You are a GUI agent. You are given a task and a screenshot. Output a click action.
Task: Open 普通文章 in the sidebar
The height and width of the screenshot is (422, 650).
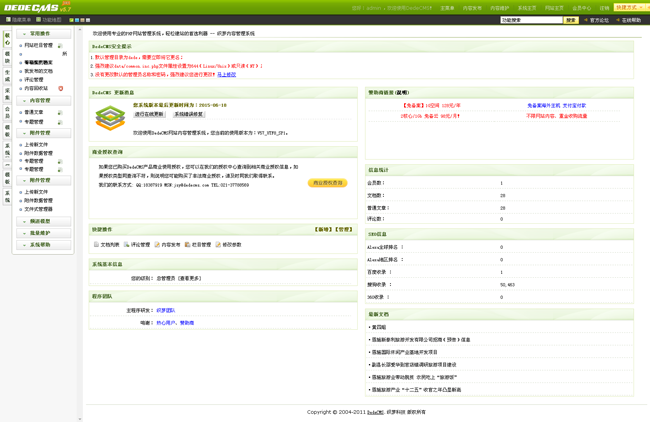coord(34,112)
